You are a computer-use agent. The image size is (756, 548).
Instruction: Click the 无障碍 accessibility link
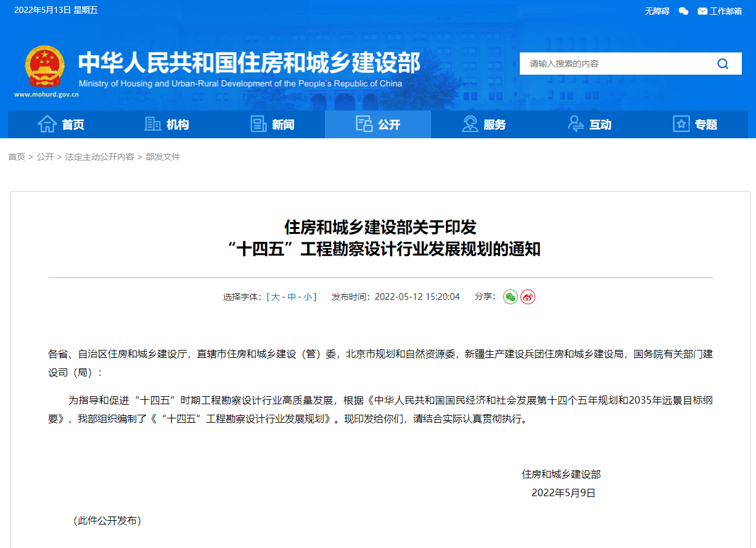pos(657,11)
